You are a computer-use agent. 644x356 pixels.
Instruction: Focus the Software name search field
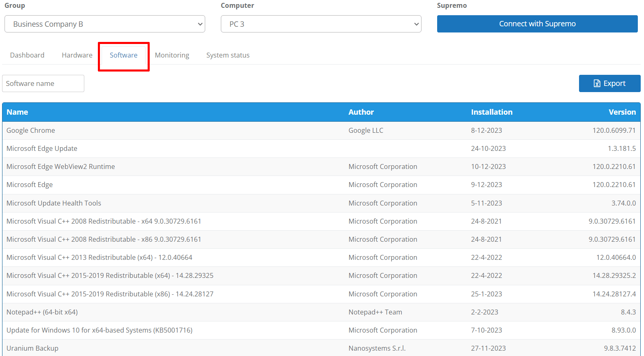tap(43, 83)
